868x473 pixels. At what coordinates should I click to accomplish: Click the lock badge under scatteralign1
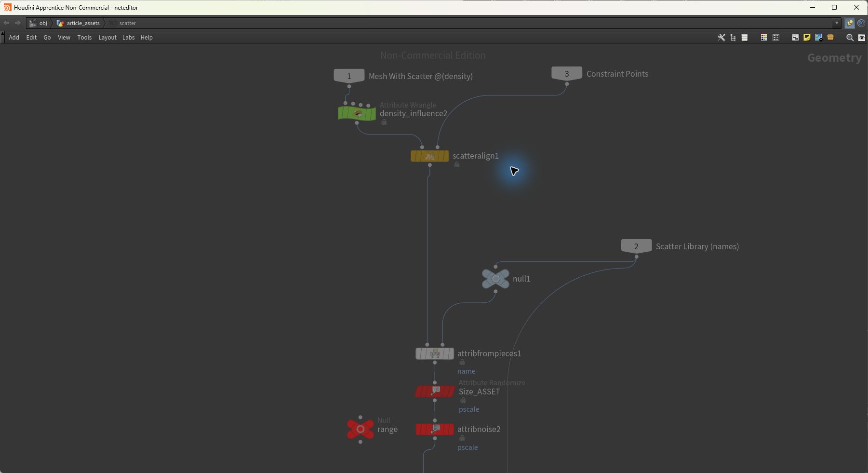457,165
